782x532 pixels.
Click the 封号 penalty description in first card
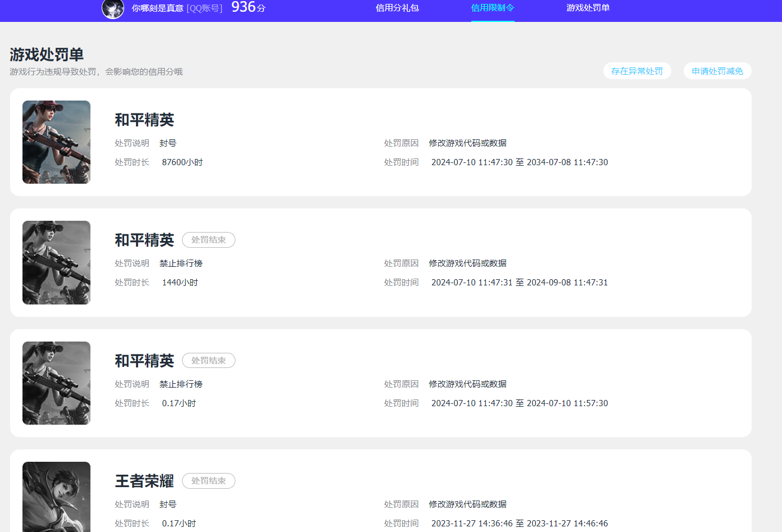pos(167,143)
